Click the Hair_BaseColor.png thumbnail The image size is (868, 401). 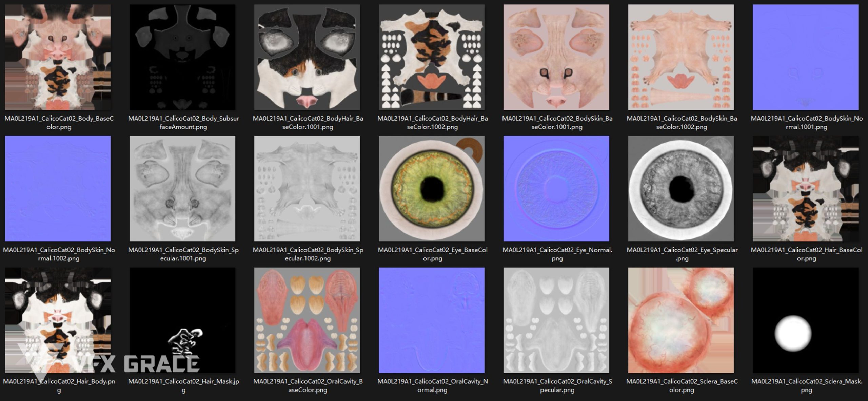click(806, 189)
